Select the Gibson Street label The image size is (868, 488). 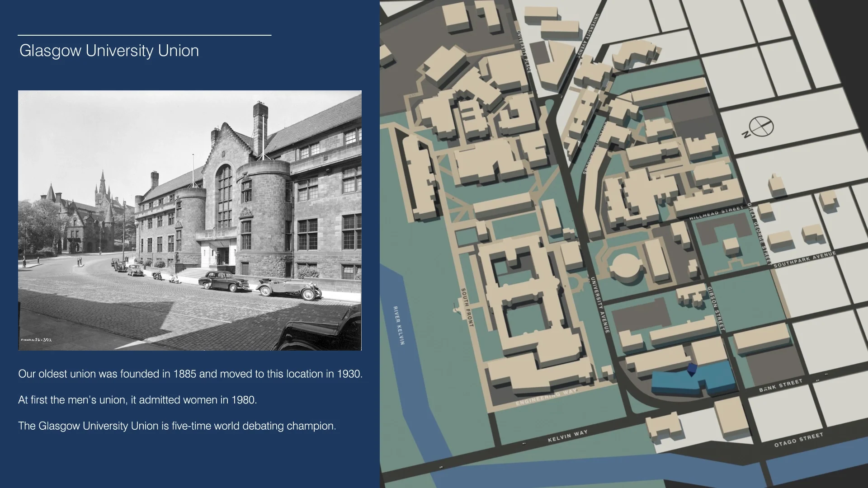(x=716, y=308)
